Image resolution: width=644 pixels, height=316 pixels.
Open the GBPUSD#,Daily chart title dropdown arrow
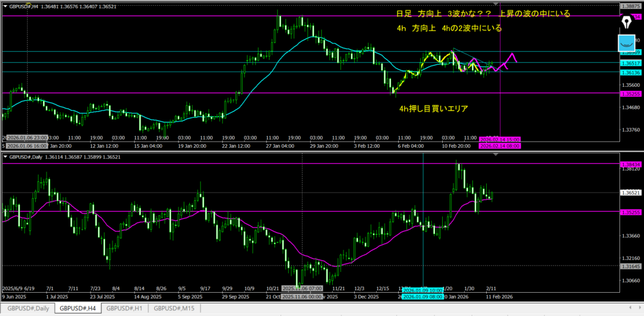(x=4, y=156)
